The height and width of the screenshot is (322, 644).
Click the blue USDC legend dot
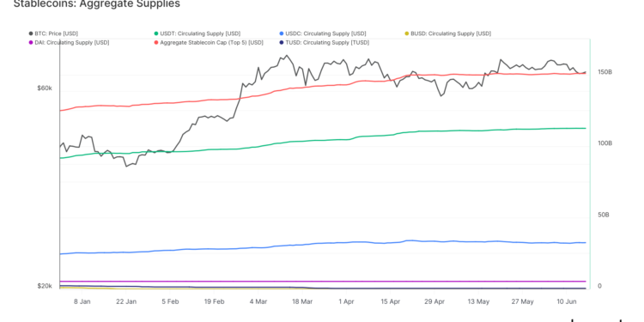[281, 33]
